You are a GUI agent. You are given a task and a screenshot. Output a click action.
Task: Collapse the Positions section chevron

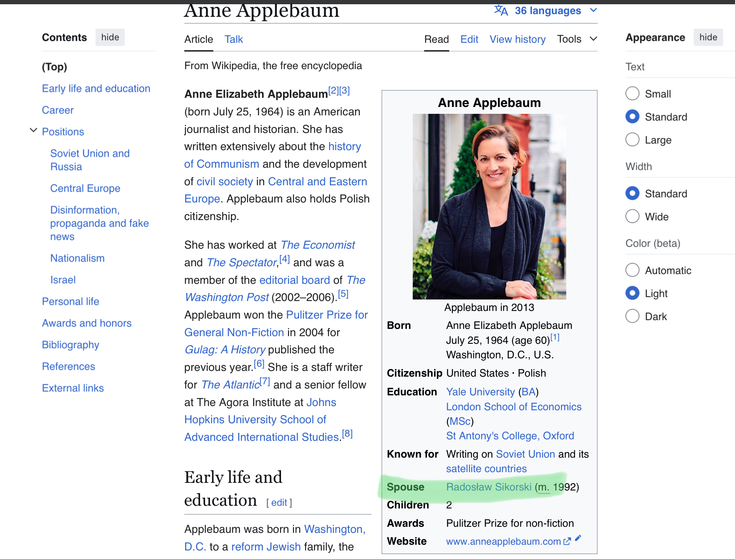34,131
